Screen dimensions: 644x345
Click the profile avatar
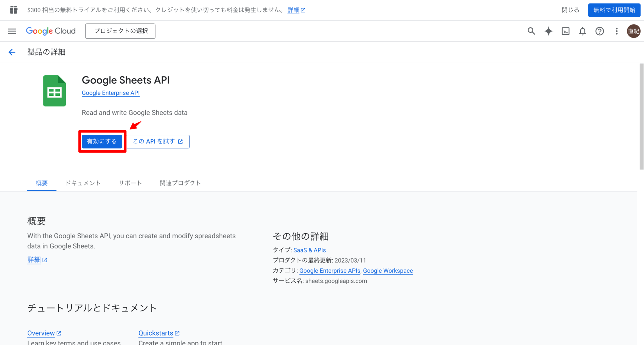point(634,31)
